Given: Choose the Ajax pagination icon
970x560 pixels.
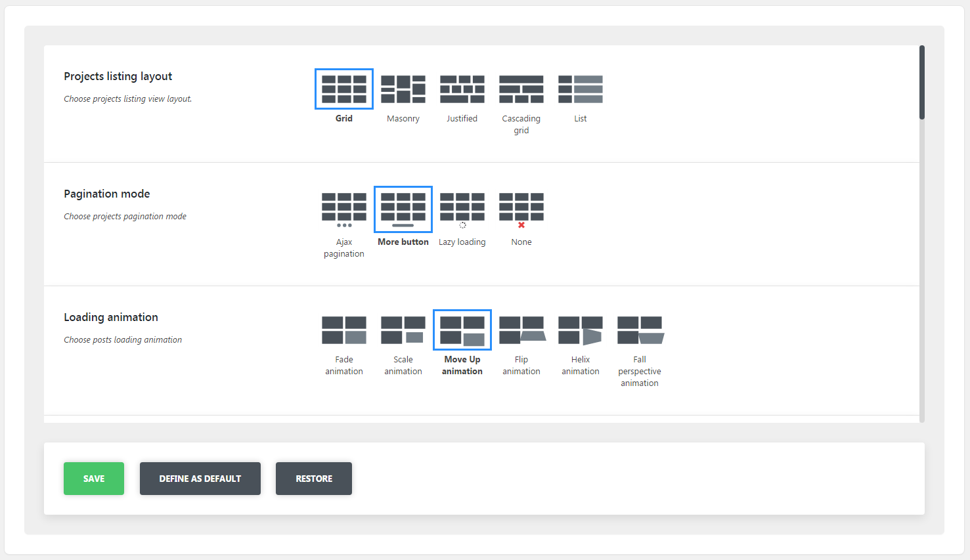Looking at the screenshot, I should pos(344,210).
